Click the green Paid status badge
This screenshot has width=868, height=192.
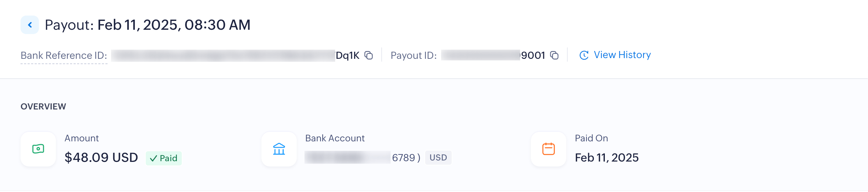(x=164, y=158)
